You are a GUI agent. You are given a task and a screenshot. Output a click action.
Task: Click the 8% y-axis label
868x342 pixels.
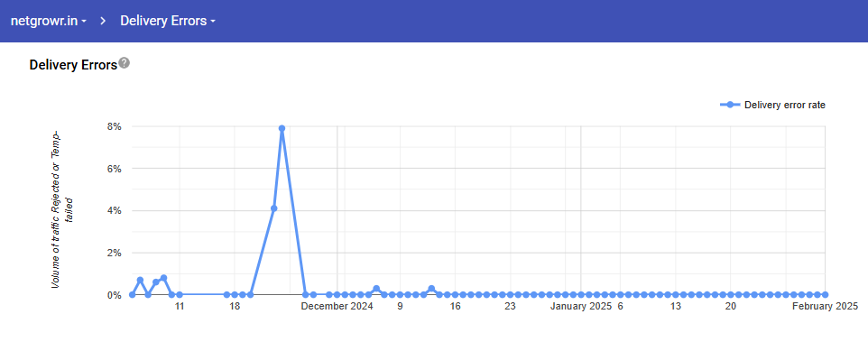114,126
